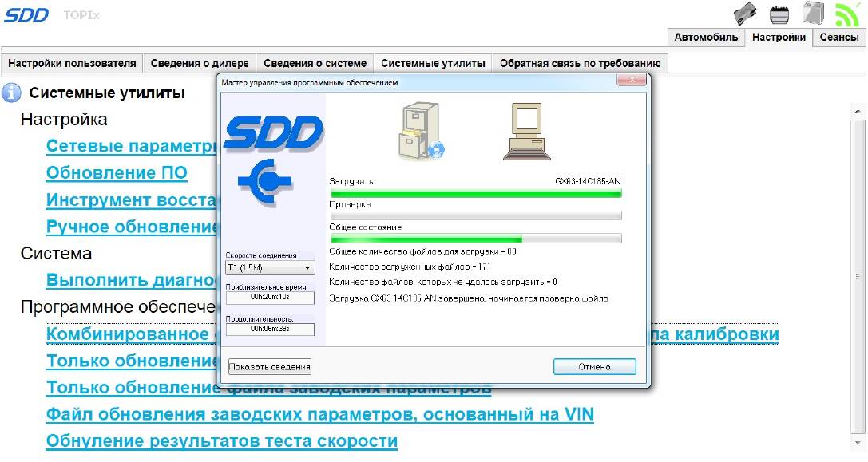Click the Системные утилиты page heading

click(107, 93)
